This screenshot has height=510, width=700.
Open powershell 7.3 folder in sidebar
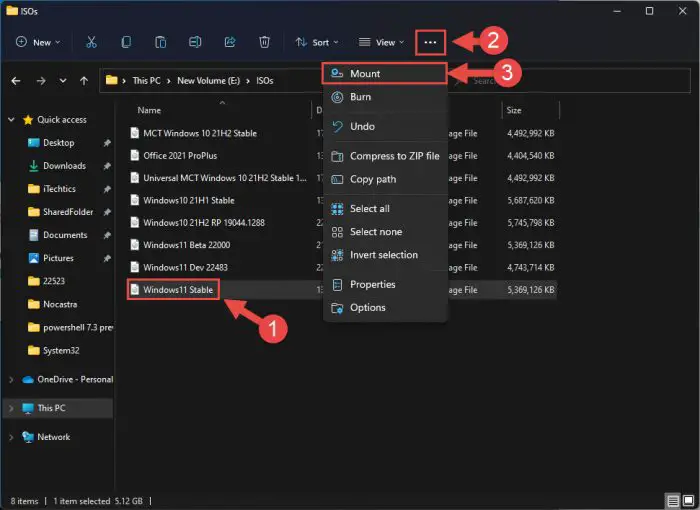click(x=70, y=328)
